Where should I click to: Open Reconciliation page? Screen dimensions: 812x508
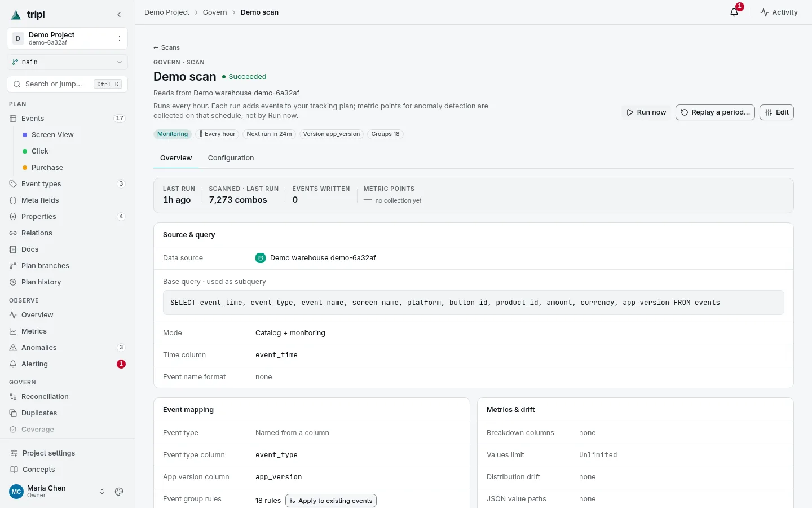pyautogui.click(x=67, y=397)
